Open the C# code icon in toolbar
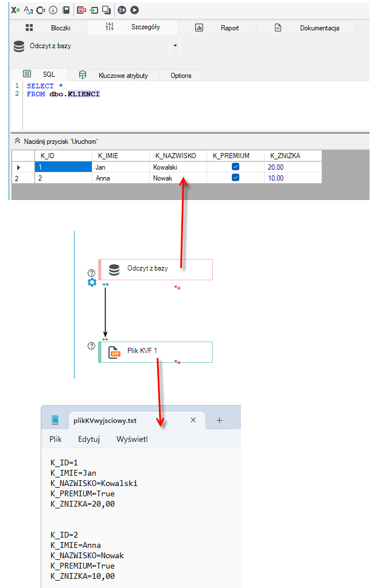The image size is (377, 588). (x=41, y=10)
